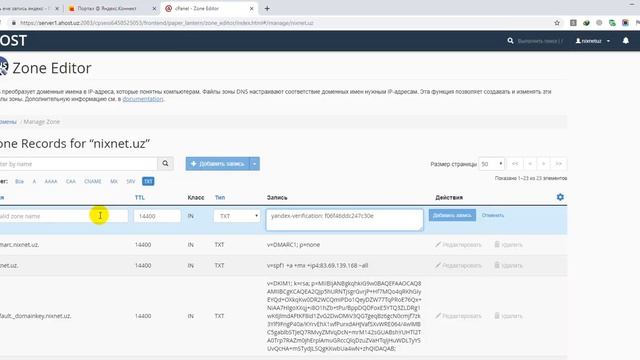Viewport: 640px width, 360px height.
Task: Click the dark green extension icon
Action: (586, 23)
